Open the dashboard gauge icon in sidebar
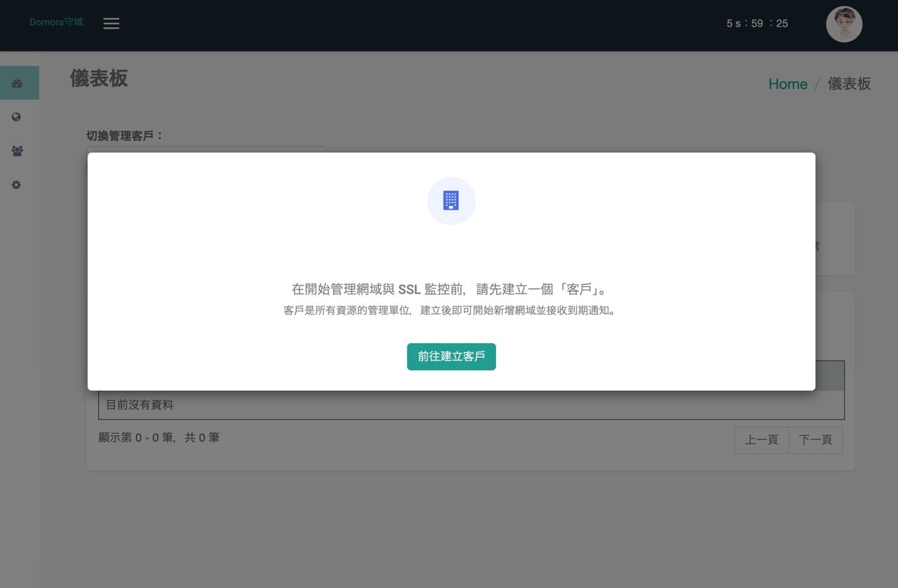 click(17, 83)
